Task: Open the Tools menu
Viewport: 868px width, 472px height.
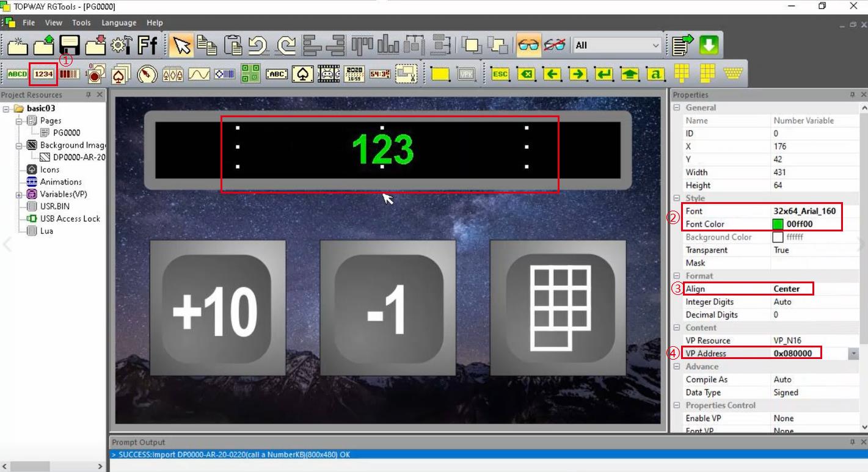Action: click(81, 23)
